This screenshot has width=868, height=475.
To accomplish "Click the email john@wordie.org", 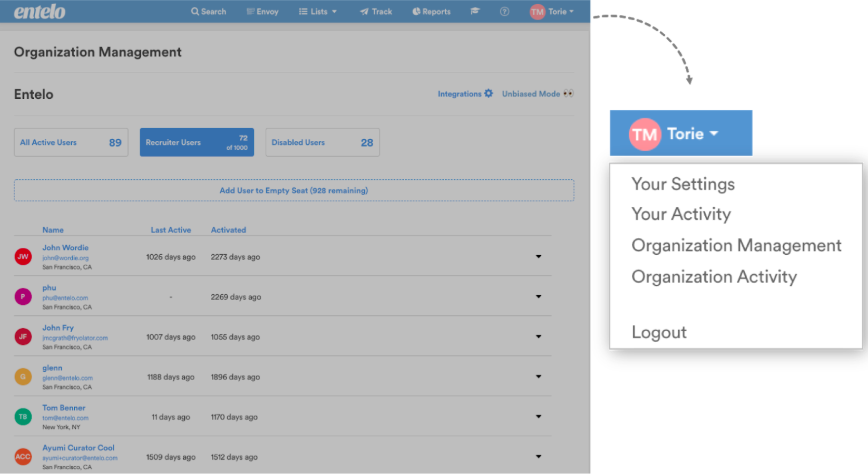I will 65,258.
